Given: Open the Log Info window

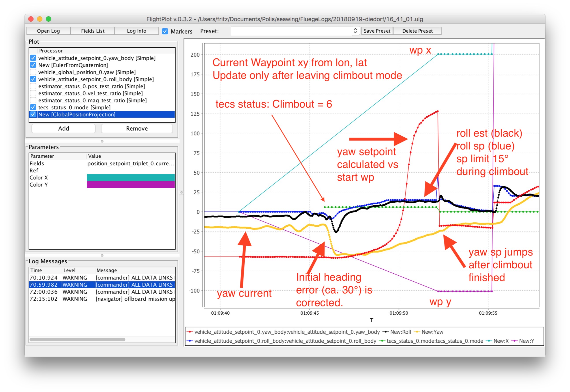Looking at the screenshot, I should 136,31.
